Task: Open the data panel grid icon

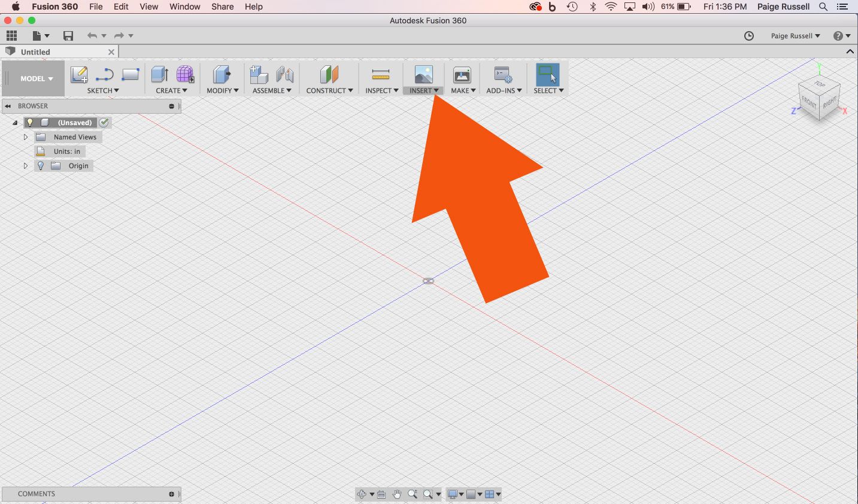Action: tap(11, 36)
